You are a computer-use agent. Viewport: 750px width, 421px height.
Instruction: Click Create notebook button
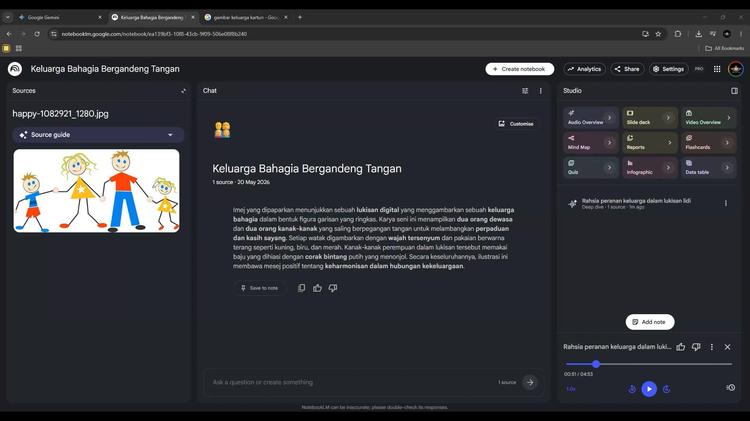point(519,69)
